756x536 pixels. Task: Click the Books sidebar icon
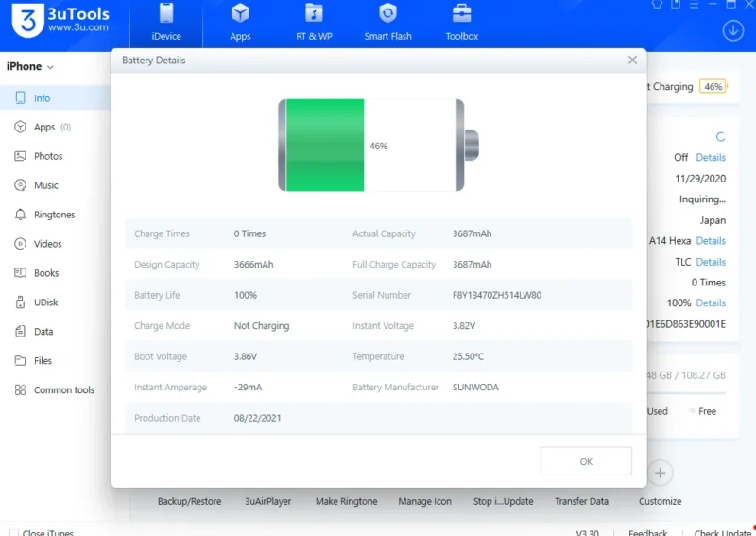pos(20,273)
